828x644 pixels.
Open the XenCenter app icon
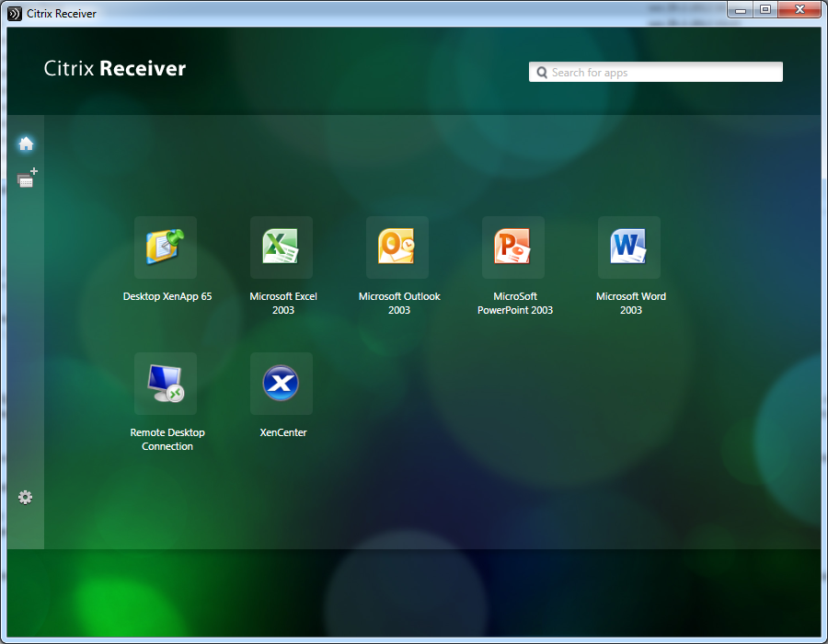coord(282,384)
